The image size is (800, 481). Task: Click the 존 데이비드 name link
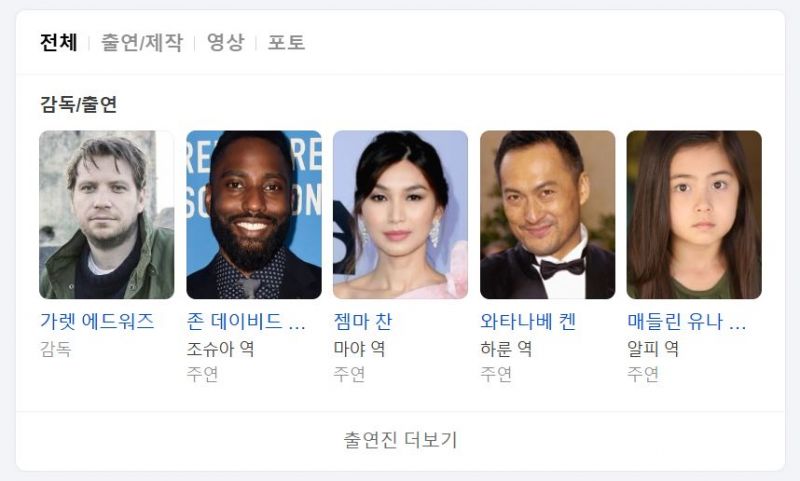click(246, 321)
